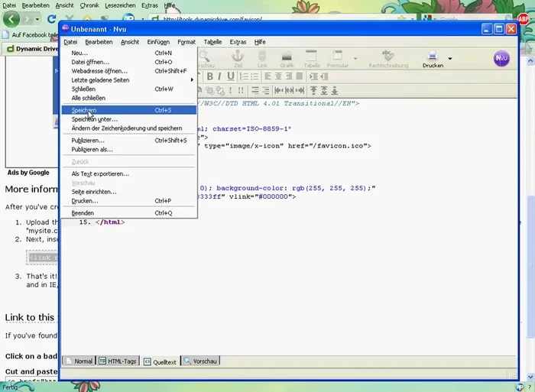
Task: Click Firefox page scrollbar up arrow
Action: click(x=530, y=61)
